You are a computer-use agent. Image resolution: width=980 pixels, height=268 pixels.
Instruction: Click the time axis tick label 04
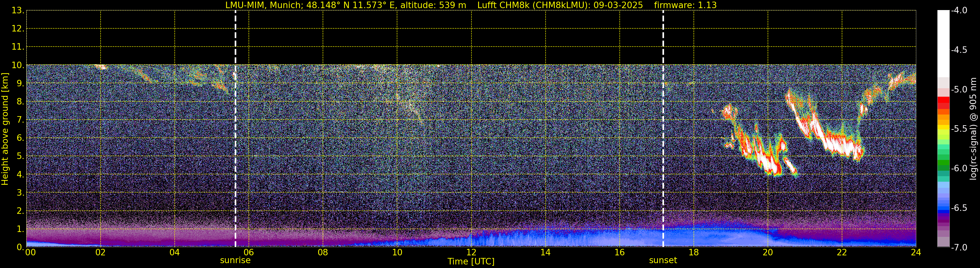(175, 252)
